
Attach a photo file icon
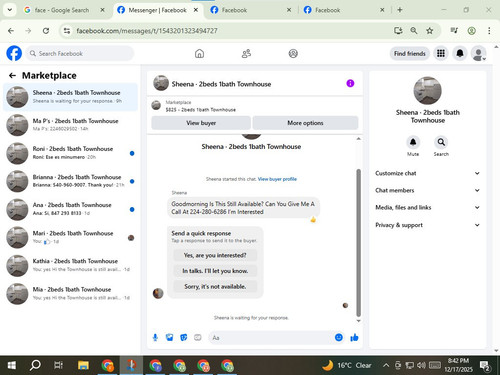coord(170,338)
